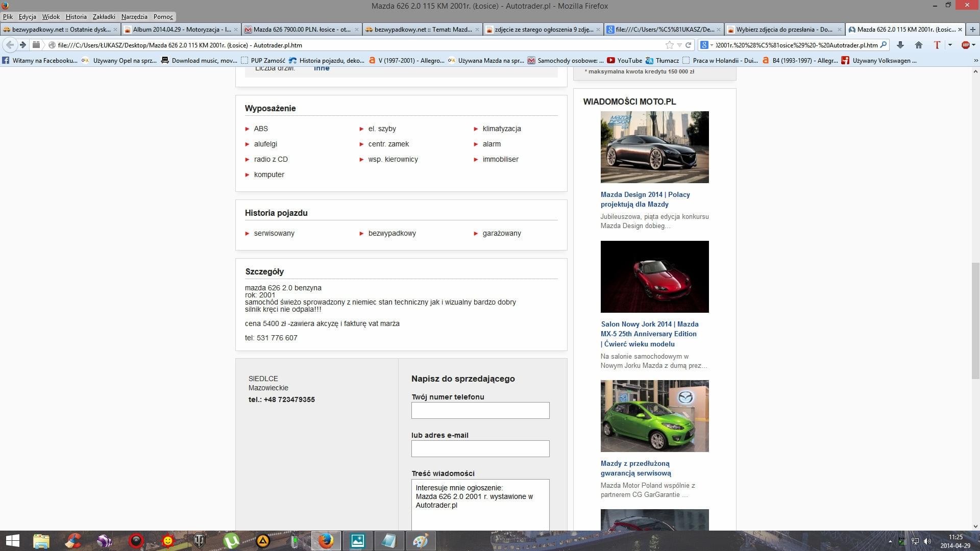
Task: Click the Mazda concept car thumbnail
Action: tap(655, 147)
